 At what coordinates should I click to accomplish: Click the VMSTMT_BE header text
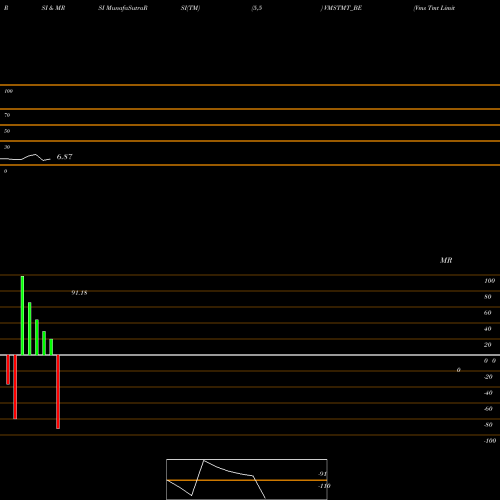(342, 8)
